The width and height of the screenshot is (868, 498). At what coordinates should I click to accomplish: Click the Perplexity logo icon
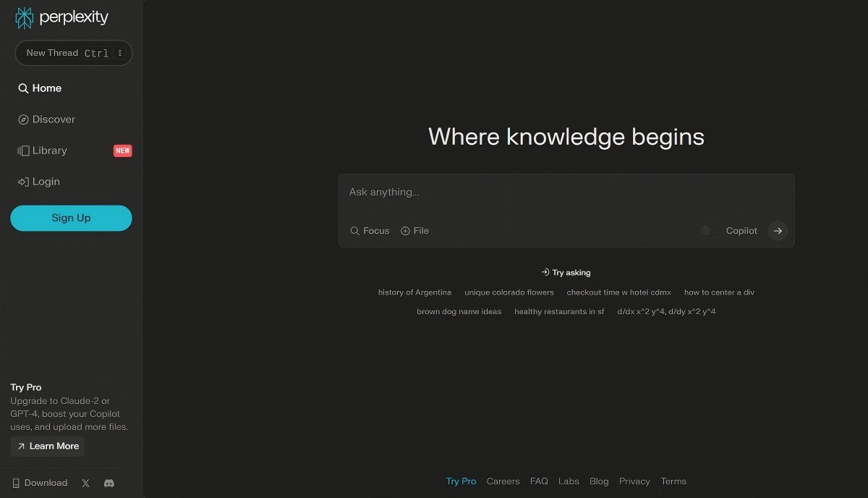click(x=24, y=17)
